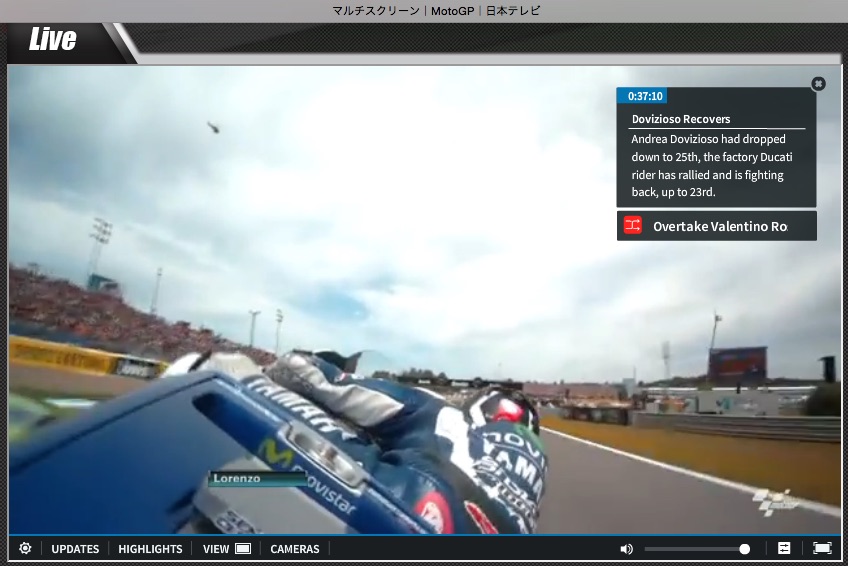Click the Live logo header
Viewport: 848px width, 566px height.
52,39
